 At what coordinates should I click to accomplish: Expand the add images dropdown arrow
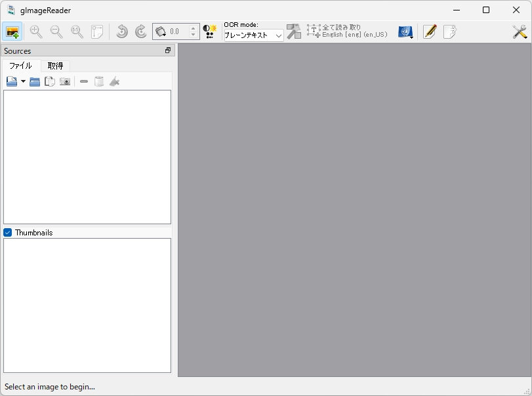point(23,81)
